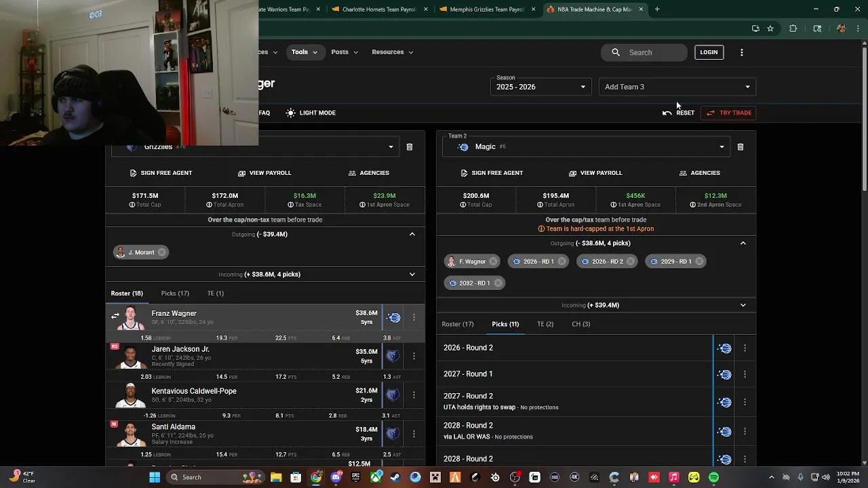The width and height of the screenshot is (868, 488).
Task: Click the LOGIN button
Action: pyautogui.click(x=709, y=52)
